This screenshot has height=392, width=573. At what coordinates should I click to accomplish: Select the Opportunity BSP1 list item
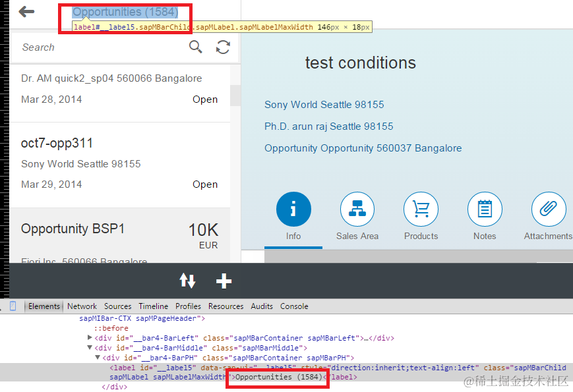[120, 235]
